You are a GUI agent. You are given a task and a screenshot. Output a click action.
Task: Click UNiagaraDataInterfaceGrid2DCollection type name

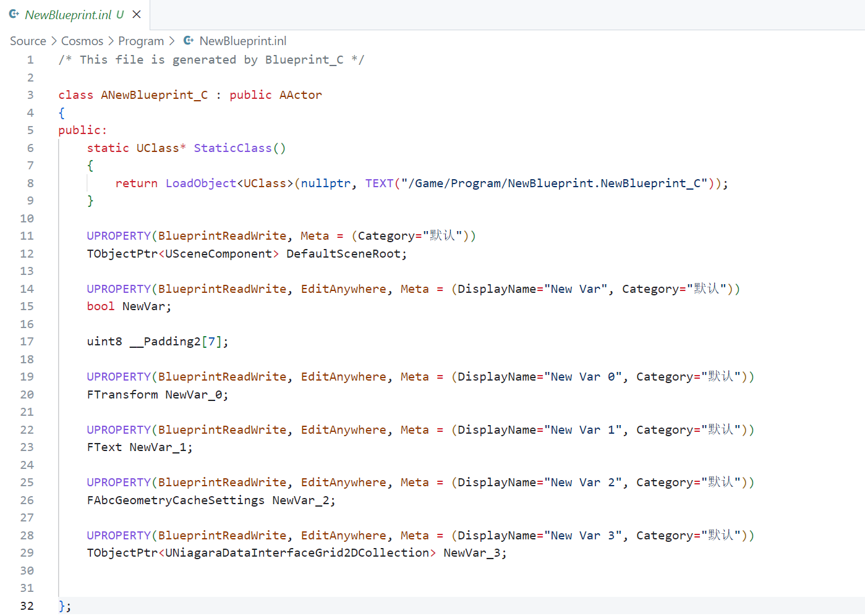point(297,553)
